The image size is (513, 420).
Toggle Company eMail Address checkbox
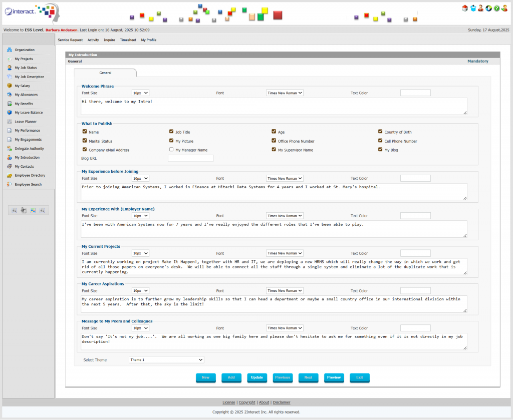[x=85, y=149]
